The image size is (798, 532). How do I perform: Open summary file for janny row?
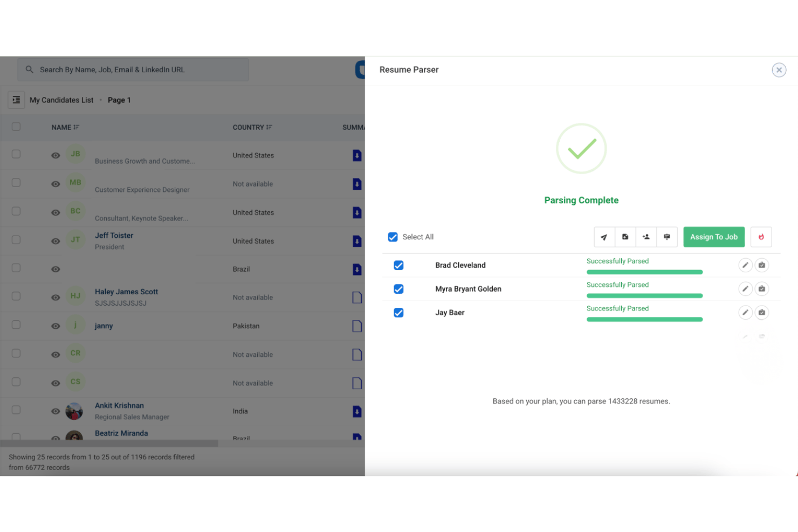click(x=357, y=326)
